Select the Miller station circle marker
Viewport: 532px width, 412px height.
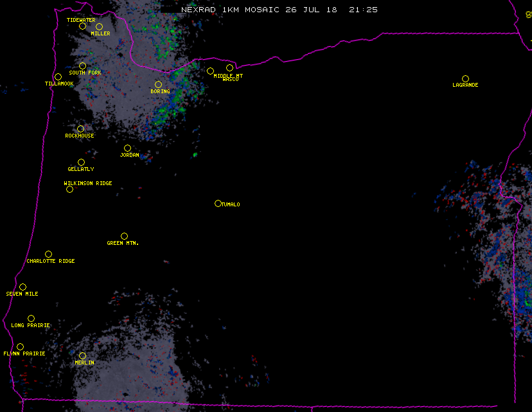pos(99,26)
